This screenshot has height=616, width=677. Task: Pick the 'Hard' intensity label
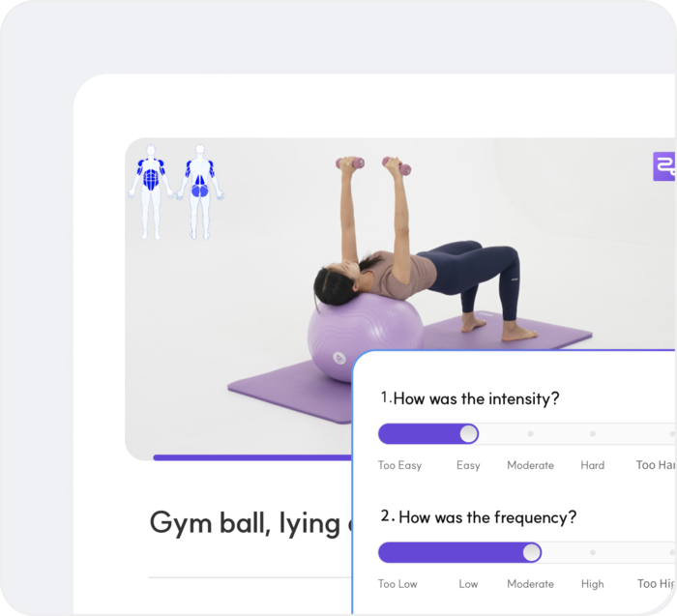(x=592, y=465)
